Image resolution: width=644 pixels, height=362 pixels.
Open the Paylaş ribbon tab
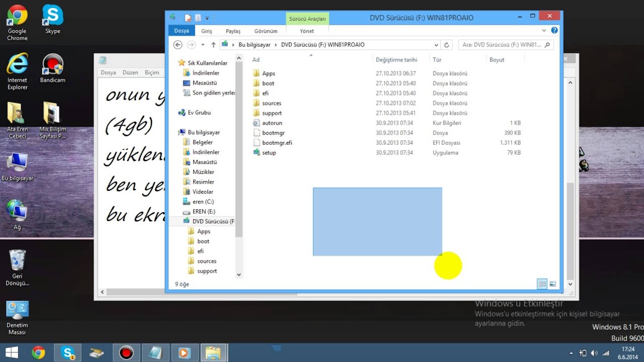click(233, 31)
